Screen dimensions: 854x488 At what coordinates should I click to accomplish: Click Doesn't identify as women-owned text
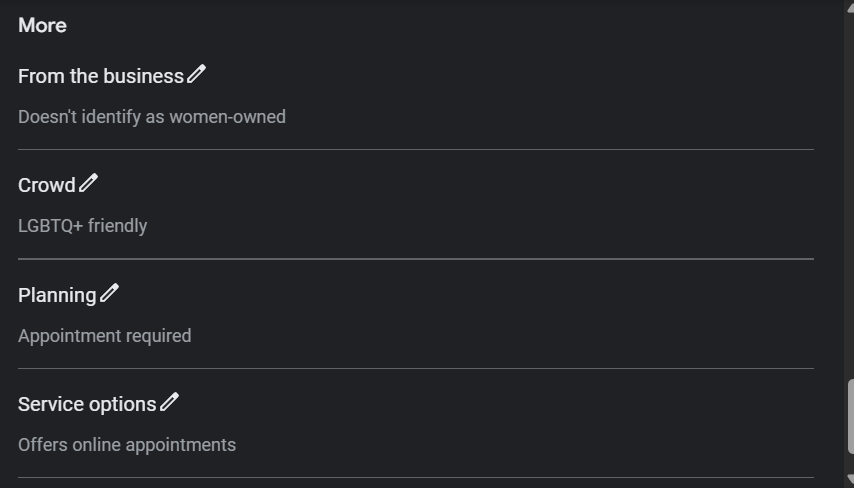[151, 117]
